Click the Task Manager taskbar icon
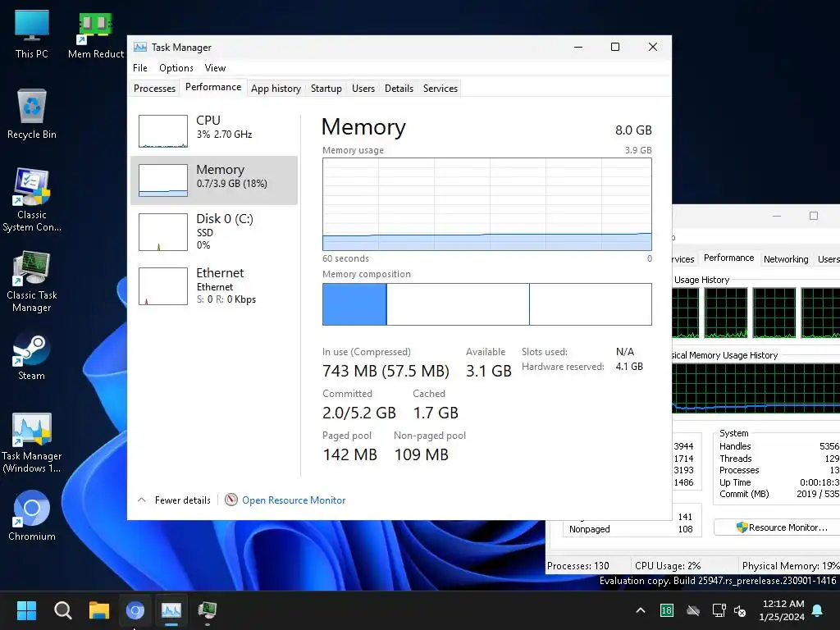Image resolution: width=840 pixels, height=630 pixels. tap(171, 610)
